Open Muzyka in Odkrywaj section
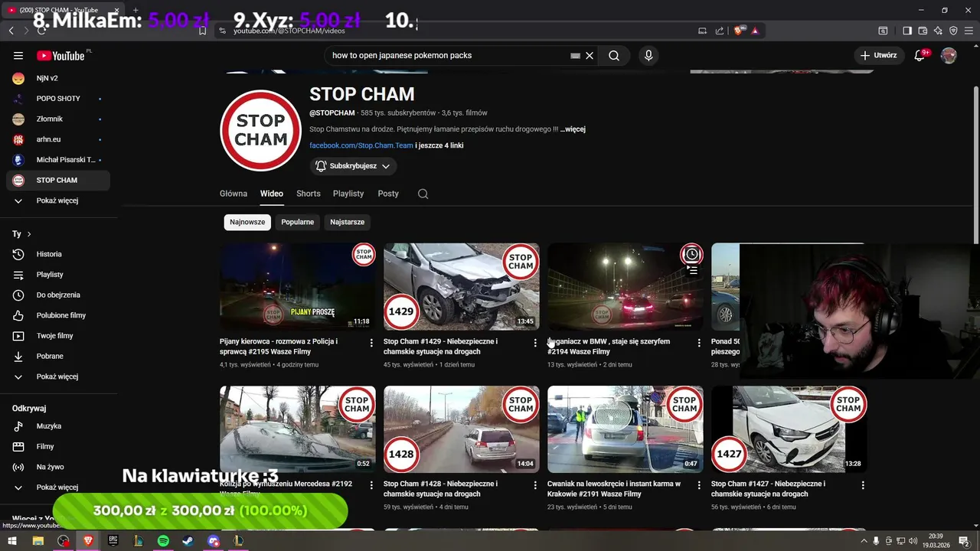The height and width of the screenshot is (551, 980). [58, 426]
